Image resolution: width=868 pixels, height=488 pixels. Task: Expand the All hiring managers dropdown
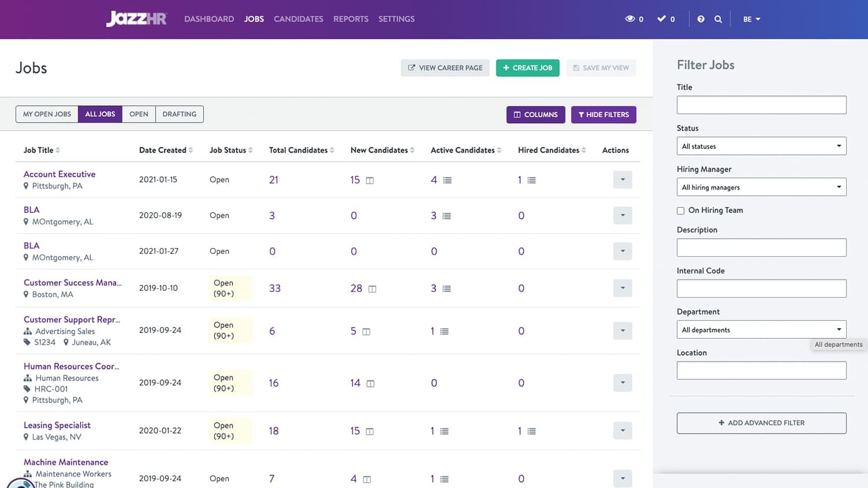[x=761, y=187]
